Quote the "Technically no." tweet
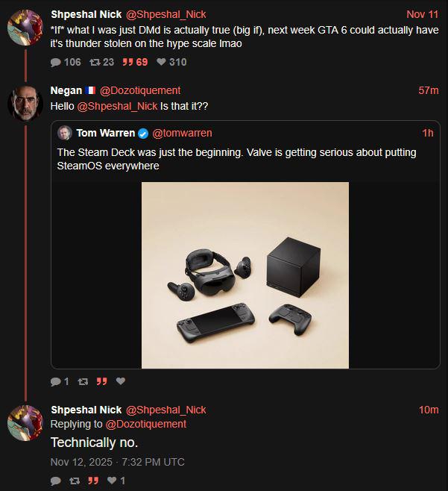The image size is (448, 491). click(93, 481)
